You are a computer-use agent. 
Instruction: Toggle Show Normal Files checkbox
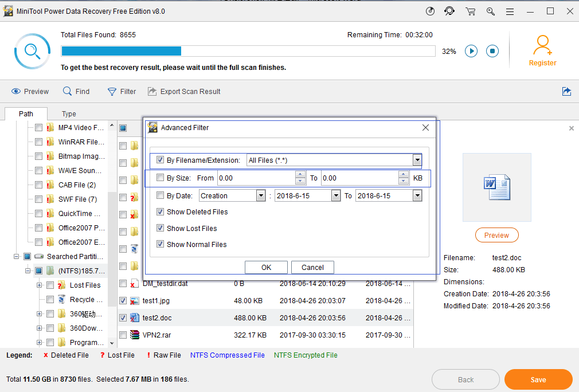point(160,244)
